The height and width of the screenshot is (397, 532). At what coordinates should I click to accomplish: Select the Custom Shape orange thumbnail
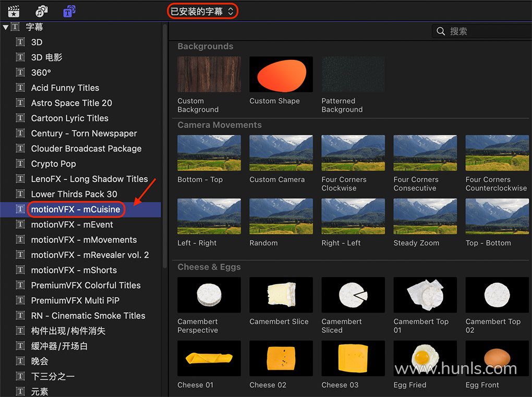coord(281,75)
